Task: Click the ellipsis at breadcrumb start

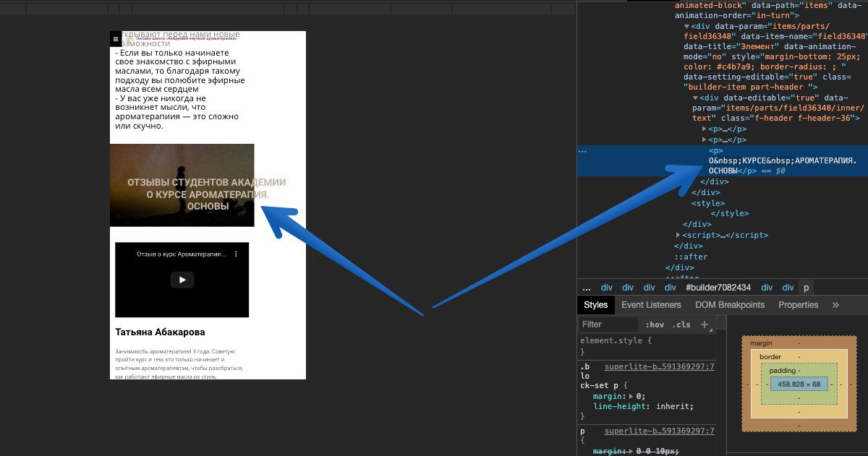Action: point(587,287)
